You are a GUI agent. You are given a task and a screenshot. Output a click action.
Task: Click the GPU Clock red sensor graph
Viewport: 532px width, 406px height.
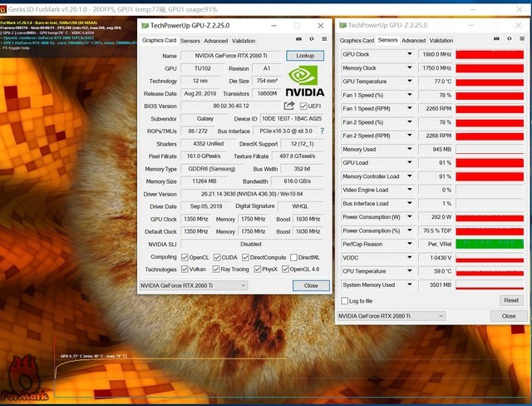pos(490,54)
